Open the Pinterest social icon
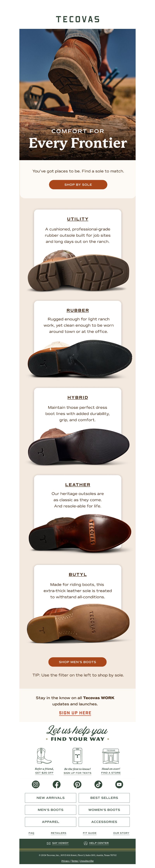 tap(77, 784)
